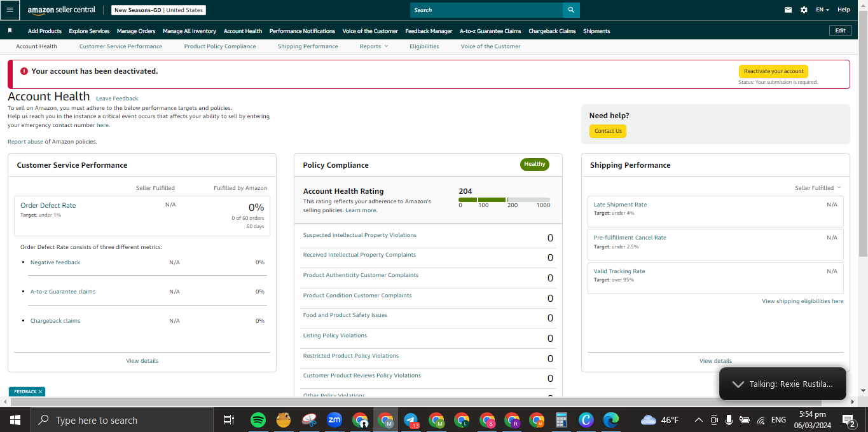Open Task View on the taskbar
868x432 pixels.
pos(228,420)
